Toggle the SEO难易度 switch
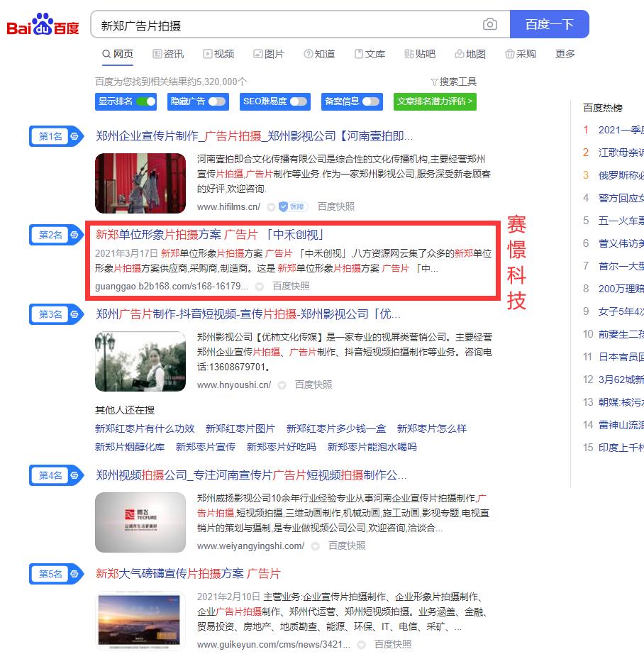This screenshot has height=659, width=644. (x=299, y=101)
